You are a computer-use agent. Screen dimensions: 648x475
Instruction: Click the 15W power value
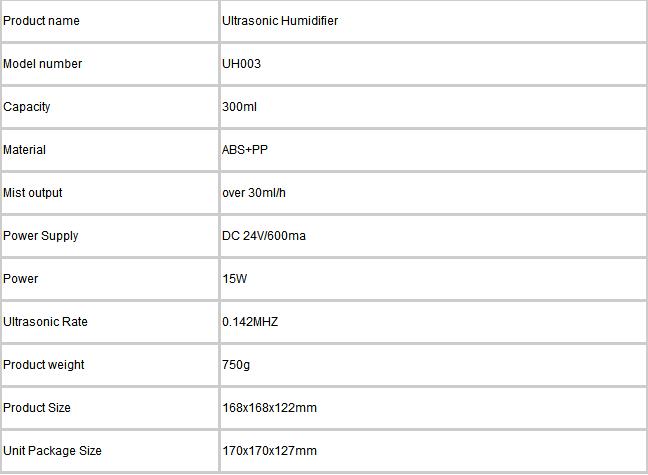pos(234,279)
